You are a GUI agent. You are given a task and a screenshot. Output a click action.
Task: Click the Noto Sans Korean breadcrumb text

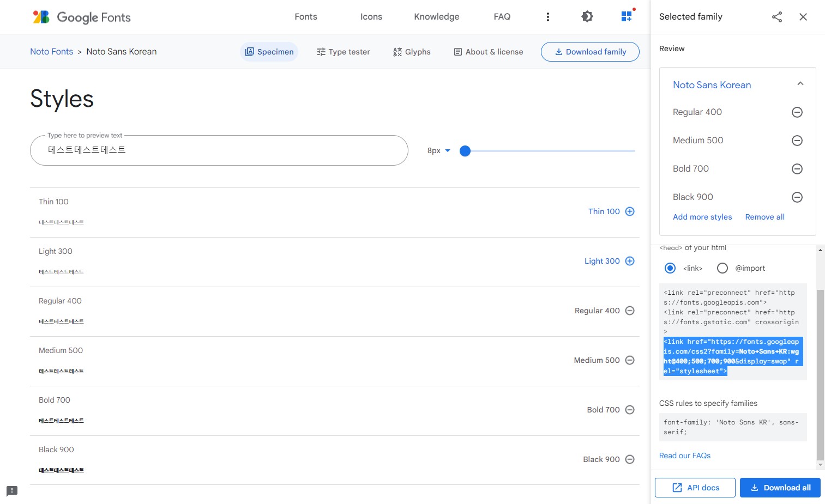[122, 52]
